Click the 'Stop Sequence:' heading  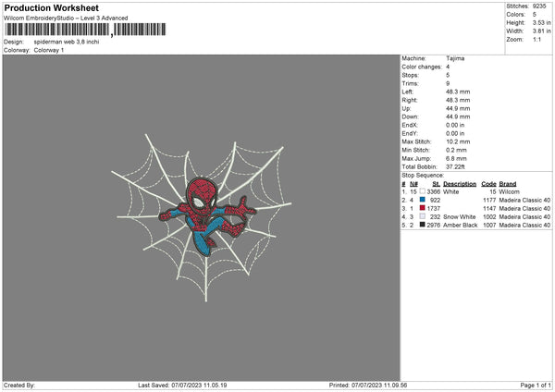(423, 175)
